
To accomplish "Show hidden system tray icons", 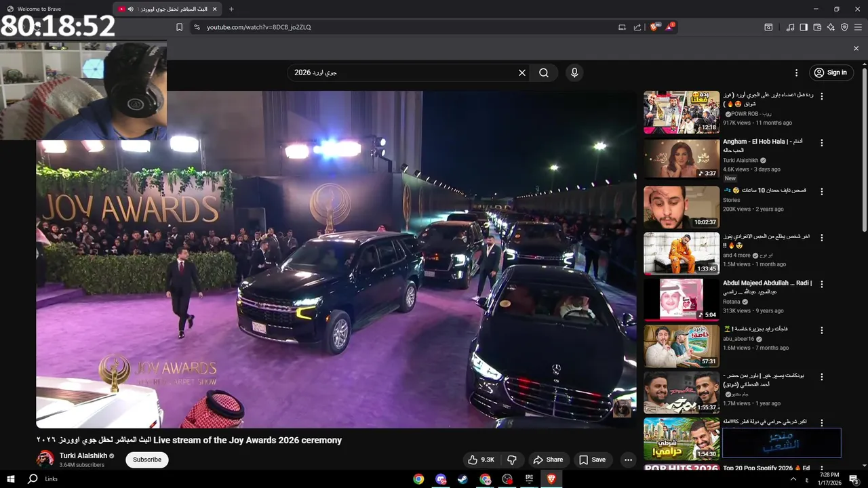I will pyautogui.click(x=793, y=479).
